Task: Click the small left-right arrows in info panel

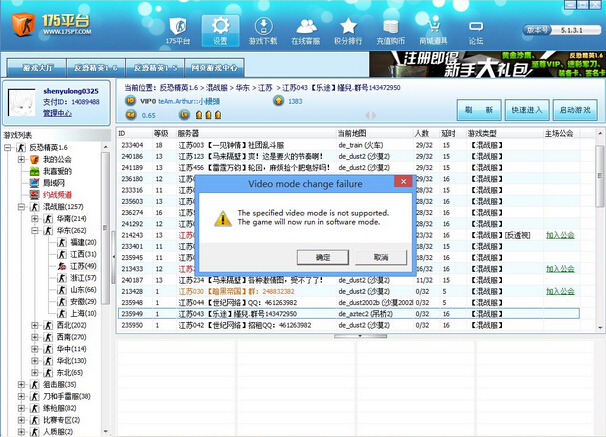Action: (x=371, y=115)
